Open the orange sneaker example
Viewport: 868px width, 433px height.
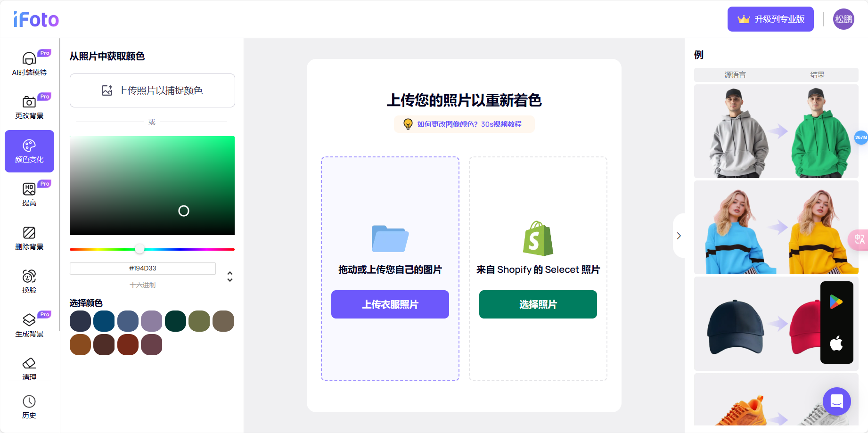(x=776, y=400)
